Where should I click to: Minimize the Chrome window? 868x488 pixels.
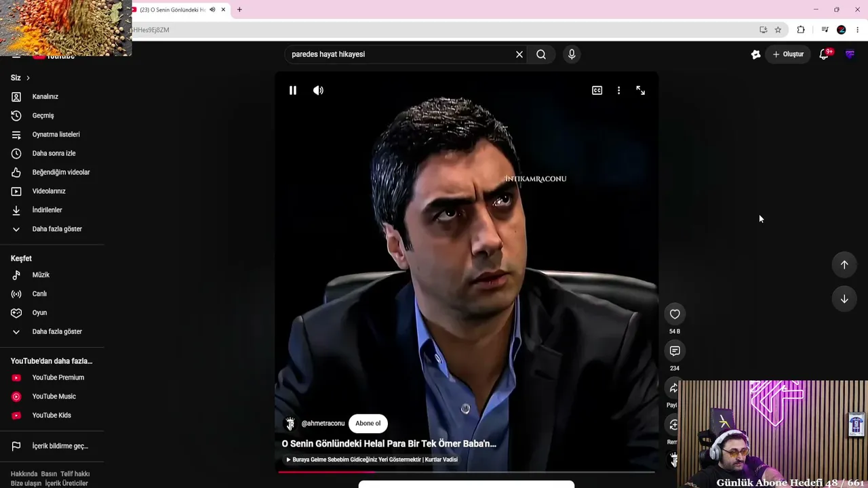tap(816, 9)
